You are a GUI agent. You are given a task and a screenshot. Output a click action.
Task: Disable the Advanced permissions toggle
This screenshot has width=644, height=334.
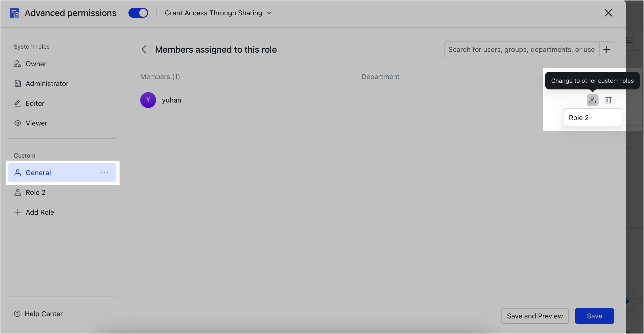click(x=138, y=13)
